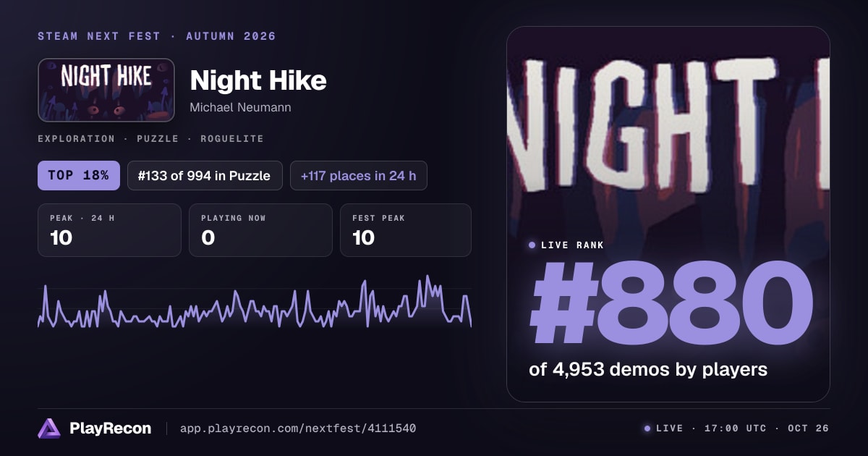Click the Night Hike title text

[258, 80]
